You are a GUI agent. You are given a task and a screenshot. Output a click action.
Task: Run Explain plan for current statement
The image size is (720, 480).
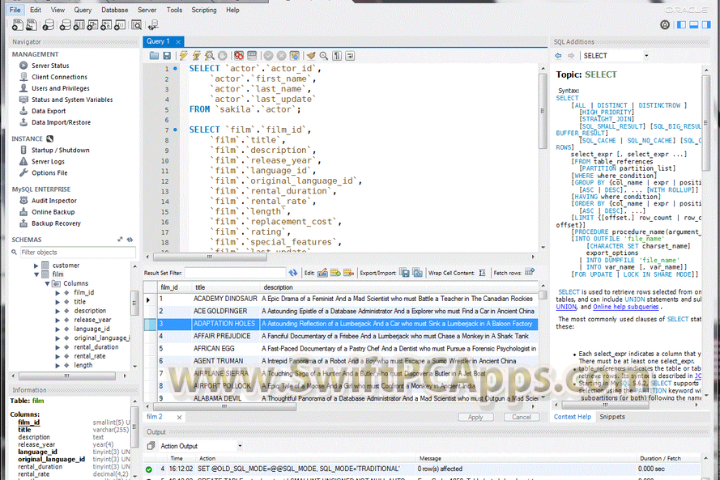210,56
